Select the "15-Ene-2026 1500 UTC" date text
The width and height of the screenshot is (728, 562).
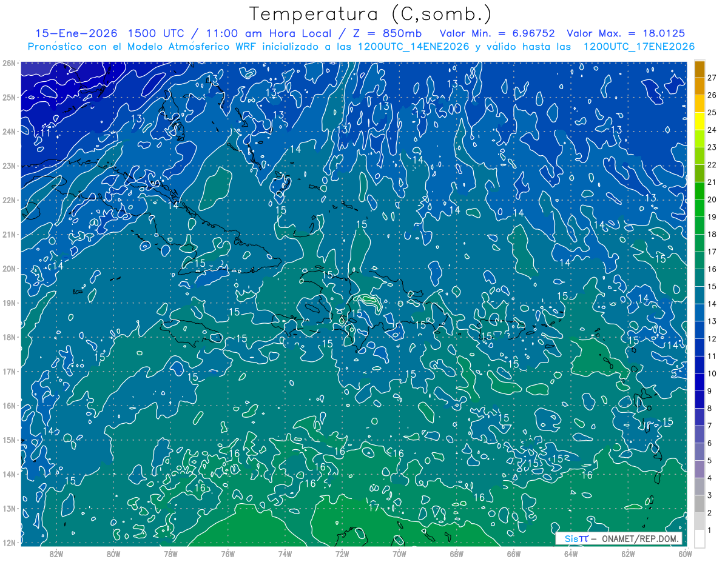coord(109,33)
